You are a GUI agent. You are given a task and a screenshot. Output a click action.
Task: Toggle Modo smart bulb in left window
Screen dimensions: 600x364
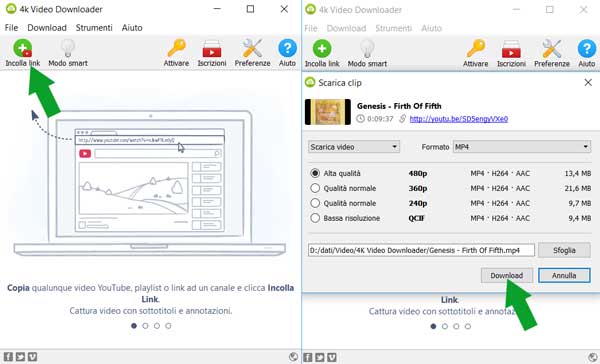[x=68, y=49]
